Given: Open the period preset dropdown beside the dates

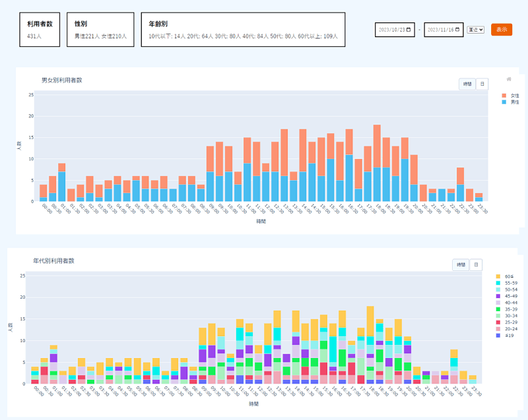Looking at the screenshot, I should pos(476,30).
